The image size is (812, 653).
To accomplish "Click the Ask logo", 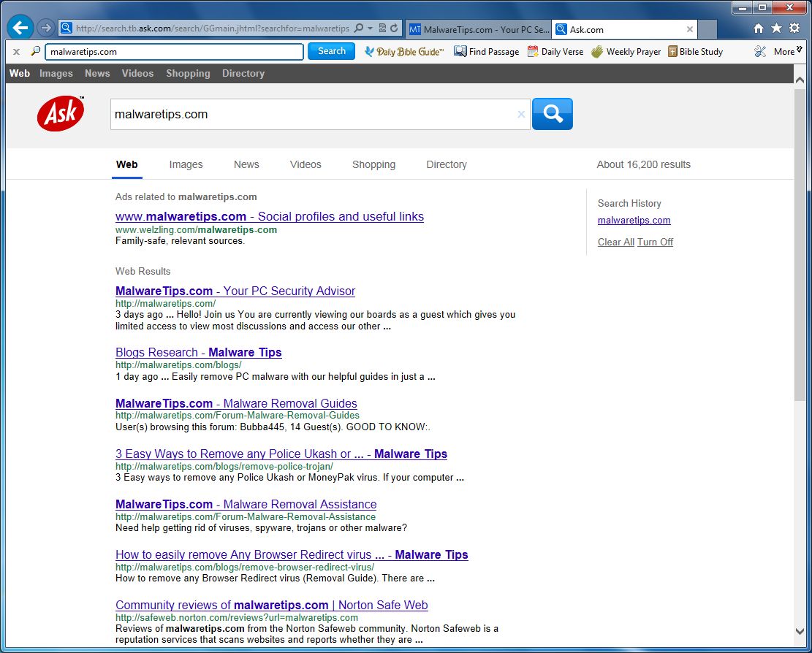I will point(61,113).
